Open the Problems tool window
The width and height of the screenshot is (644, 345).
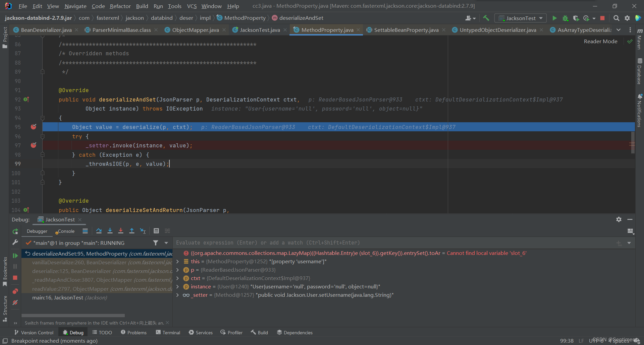click(x=133, y=333)
